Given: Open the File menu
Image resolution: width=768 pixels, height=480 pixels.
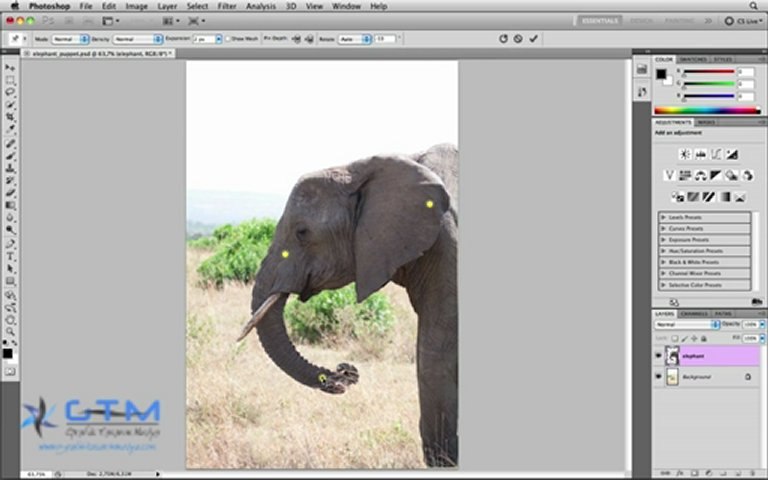Looking at the screenshot, I should [86, 6].
